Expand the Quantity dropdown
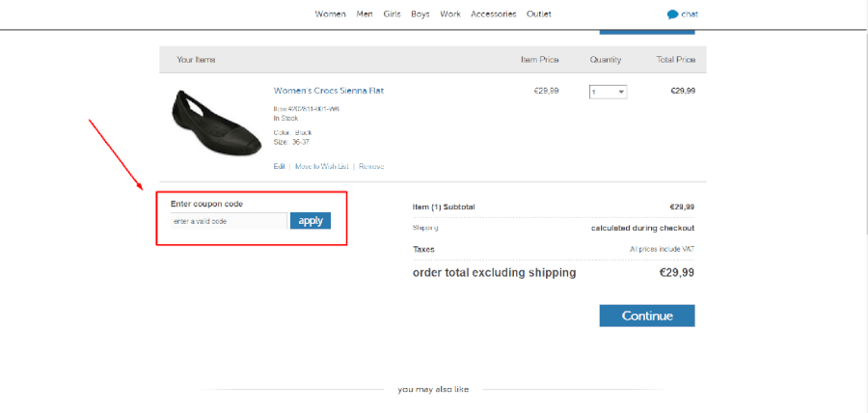The width and height of the screenshot is (868, 413). tap(609, 92)
